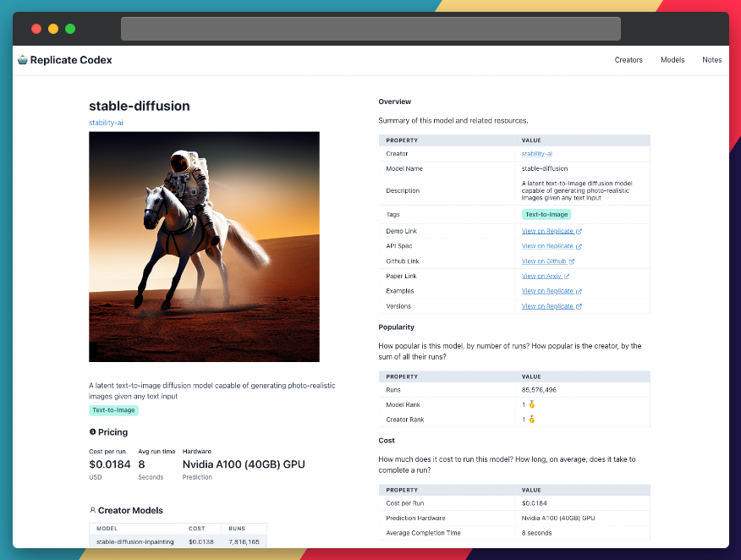Click the Prediction Hardware value in the Cost table

click(558, 518)
